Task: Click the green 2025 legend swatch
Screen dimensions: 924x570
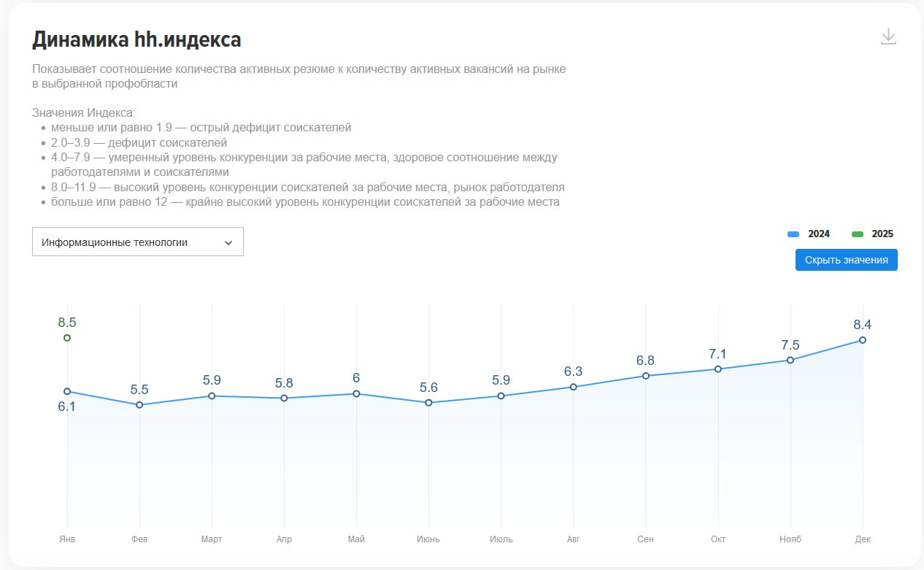Action: point(858,234)
